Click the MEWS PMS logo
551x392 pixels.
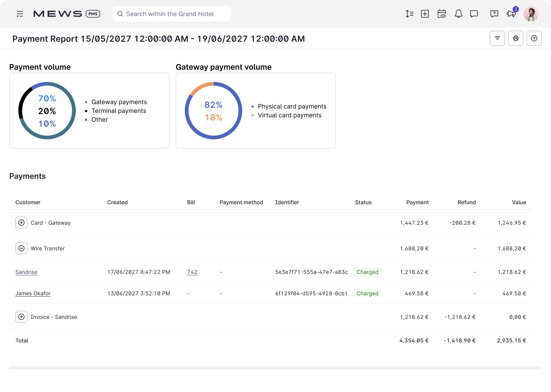coord(67,14)
